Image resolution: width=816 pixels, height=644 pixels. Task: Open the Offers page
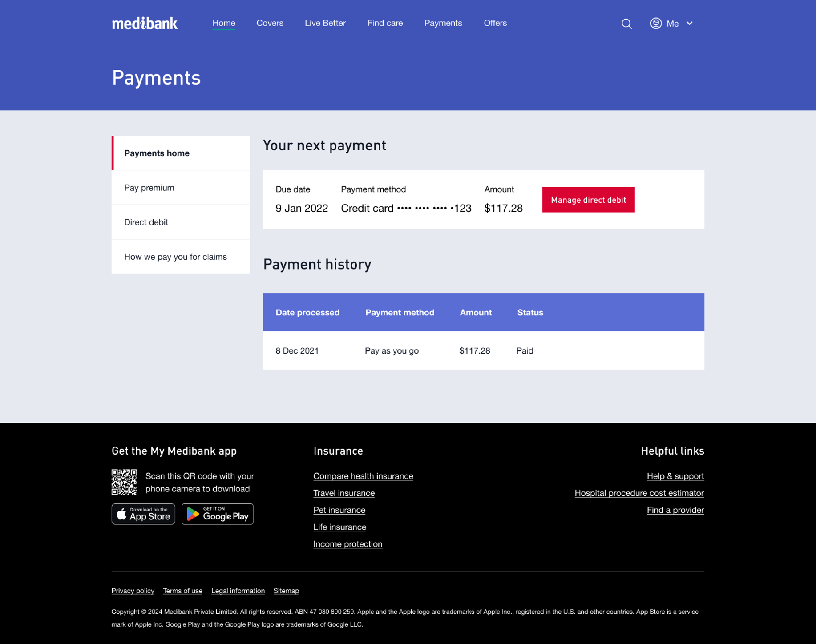coord(495,23)
